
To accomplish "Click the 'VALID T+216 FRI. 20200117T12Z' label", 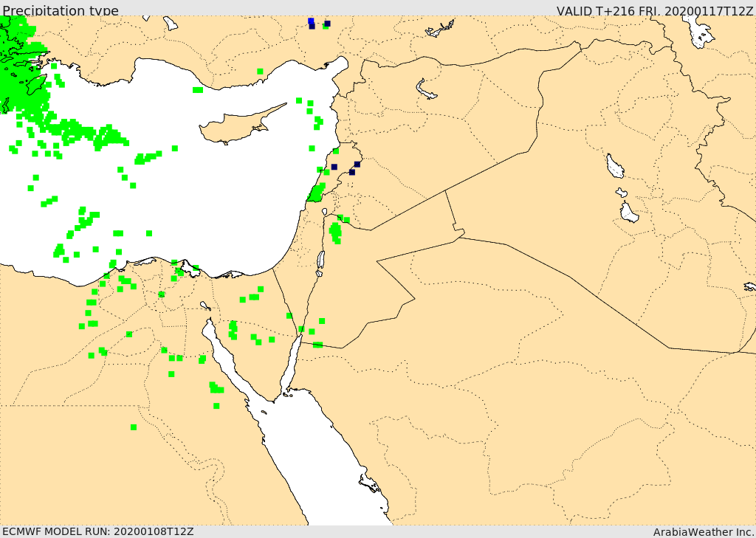I will (654, 10).
